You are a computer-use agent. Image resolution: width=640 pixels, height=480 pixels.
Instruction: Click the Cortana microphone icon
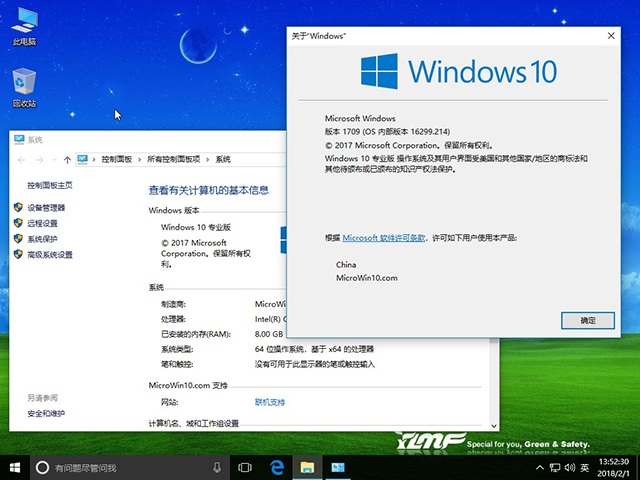click(x=217, y=468)
